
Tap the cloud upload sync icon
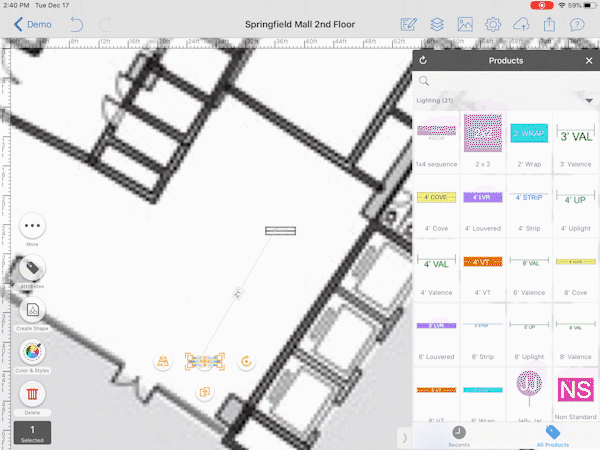coord(521,24)
